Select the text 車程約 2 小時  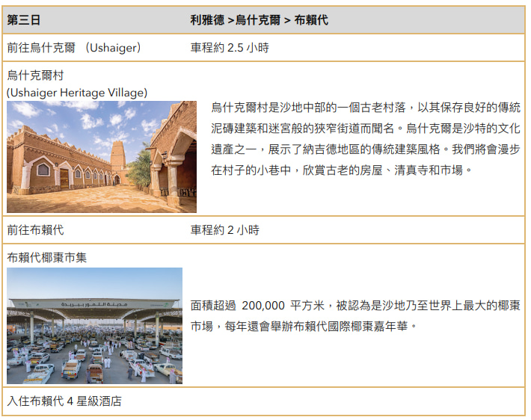pyautogui.click(x=225, y=230)
